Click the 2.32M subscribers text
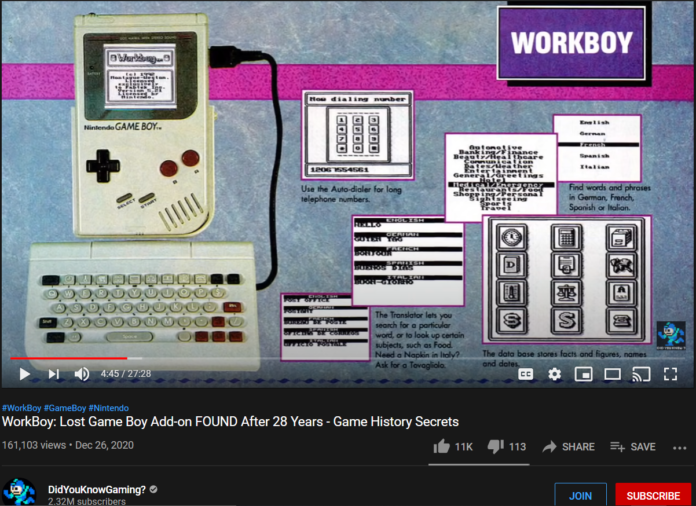Image resolution: width=696 pixels, height=506 pixels. [87, 502]
